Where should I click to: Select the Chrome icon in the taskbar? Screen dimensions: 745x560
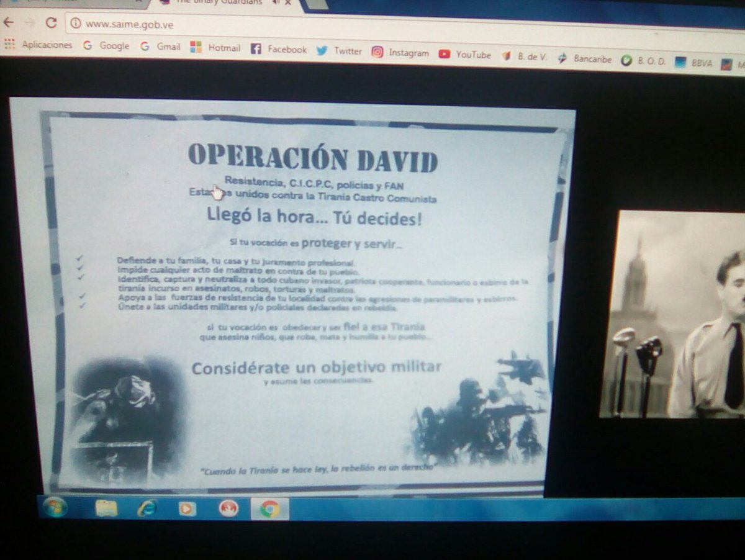tap(269, 510)
